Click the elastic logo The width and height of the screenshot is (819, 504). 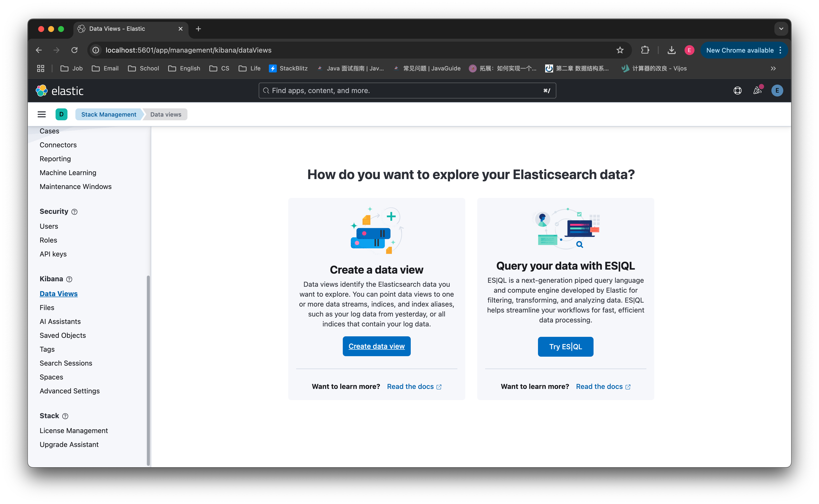(x=60, y=91)
